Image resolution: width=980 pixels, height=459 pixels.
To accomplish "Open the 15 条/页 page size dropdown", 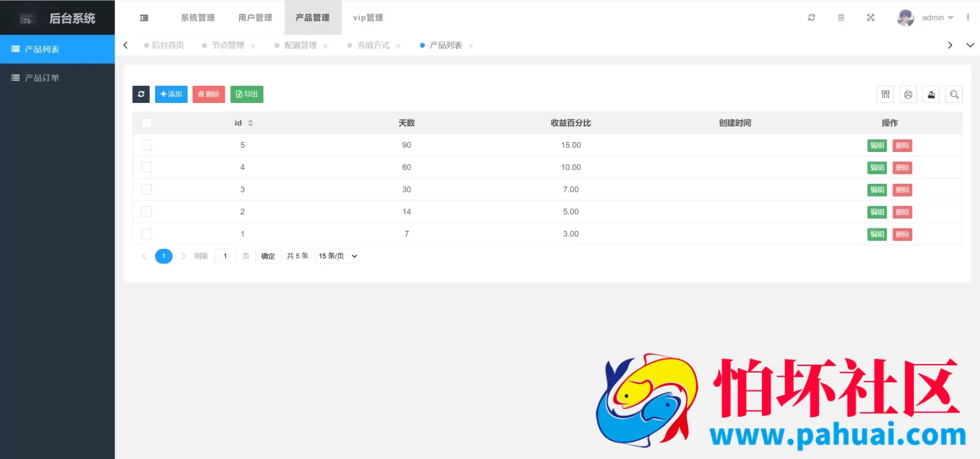I will click(337, 256).
